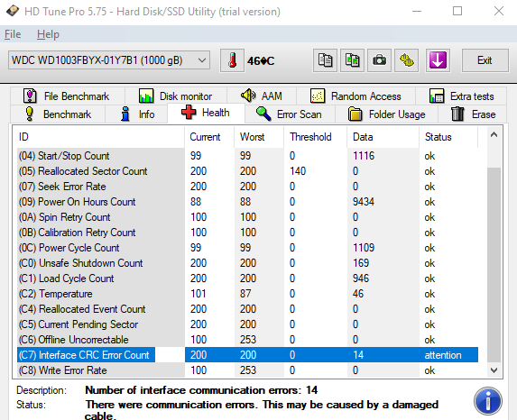Click the Current column header
The image size is (517, 420).
209,137
